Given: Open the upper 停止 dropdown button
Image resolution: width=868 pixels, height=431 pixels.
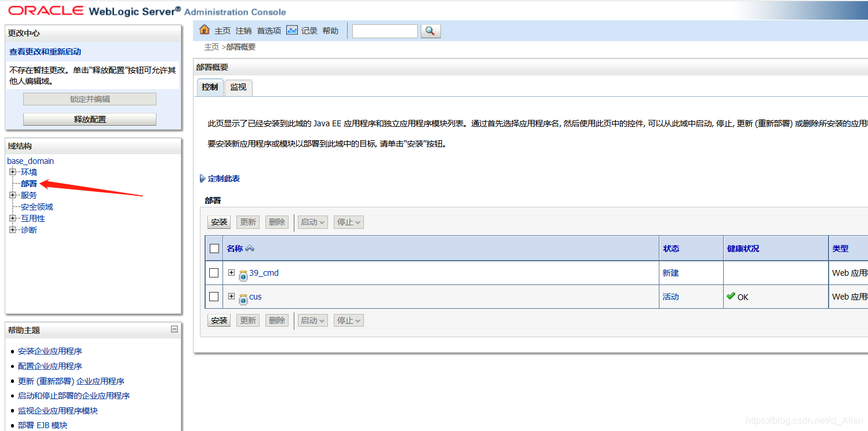Looking at the screenshot, I should (349, 222).
